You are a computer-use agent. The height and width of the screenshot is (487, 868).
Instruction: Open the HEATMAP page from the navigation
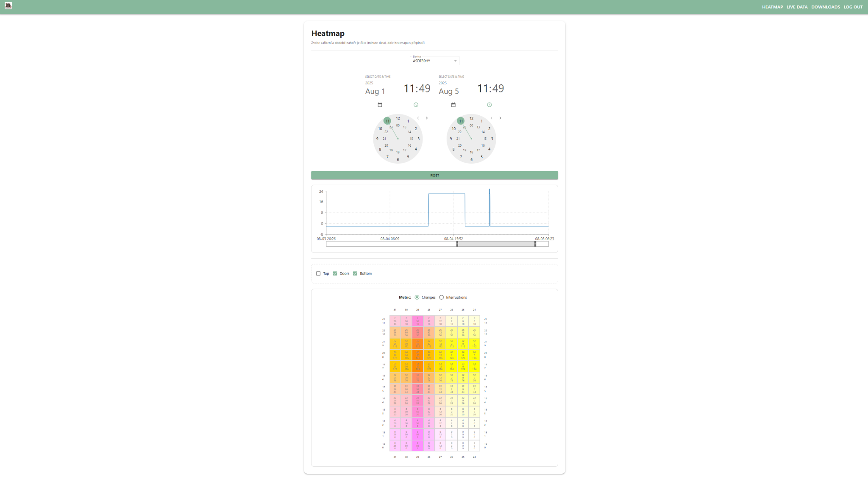772,7
